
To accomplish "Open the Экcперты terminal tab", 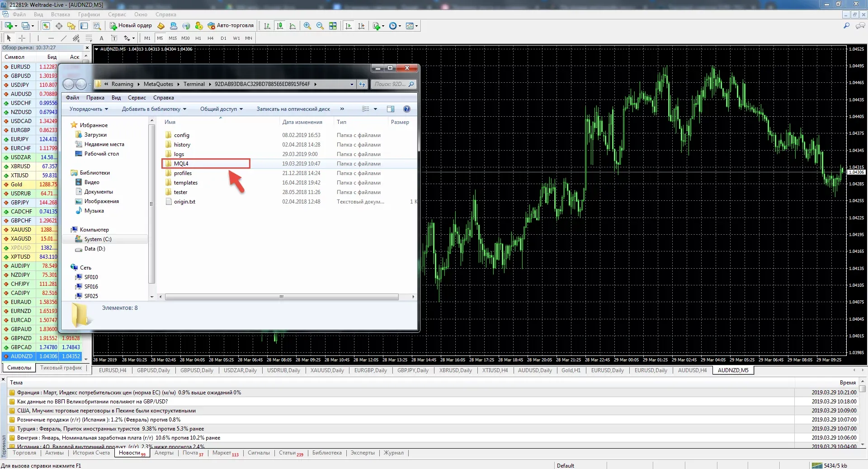I will pos(363,453).
